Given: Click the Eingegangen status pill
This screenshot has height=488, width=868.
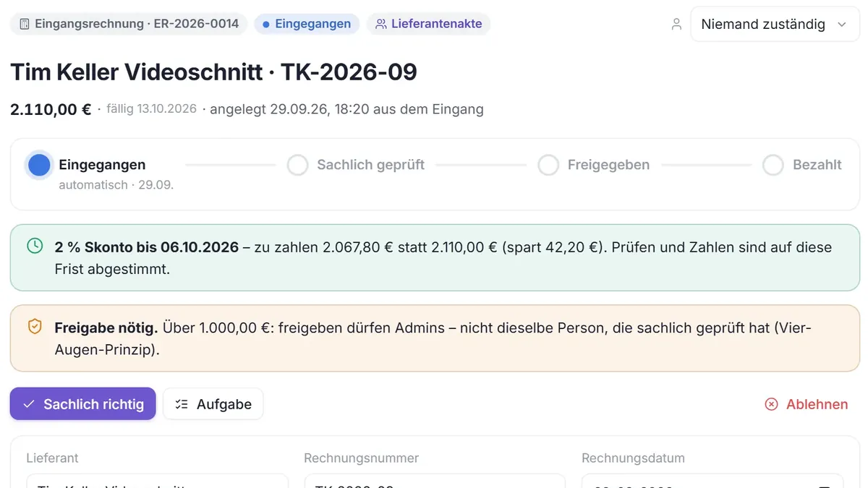Looking at the screenshot, I should pos(307,24).
